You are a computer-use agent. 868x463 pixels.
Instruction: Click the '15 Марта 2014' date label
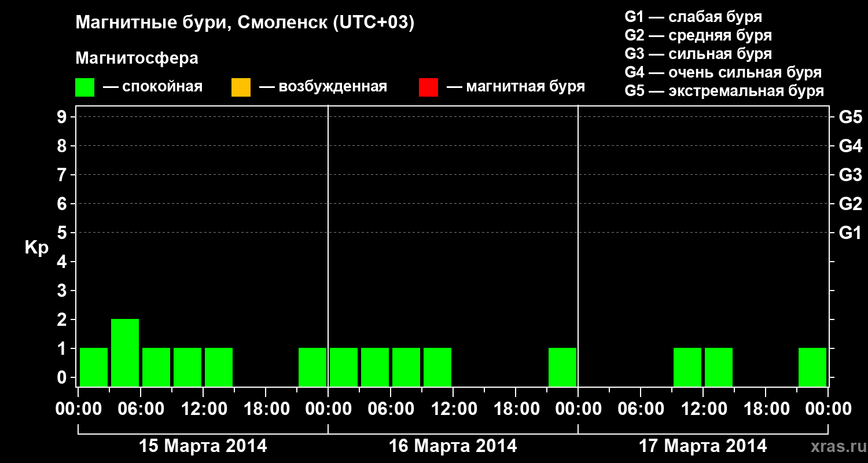(203, 446)
